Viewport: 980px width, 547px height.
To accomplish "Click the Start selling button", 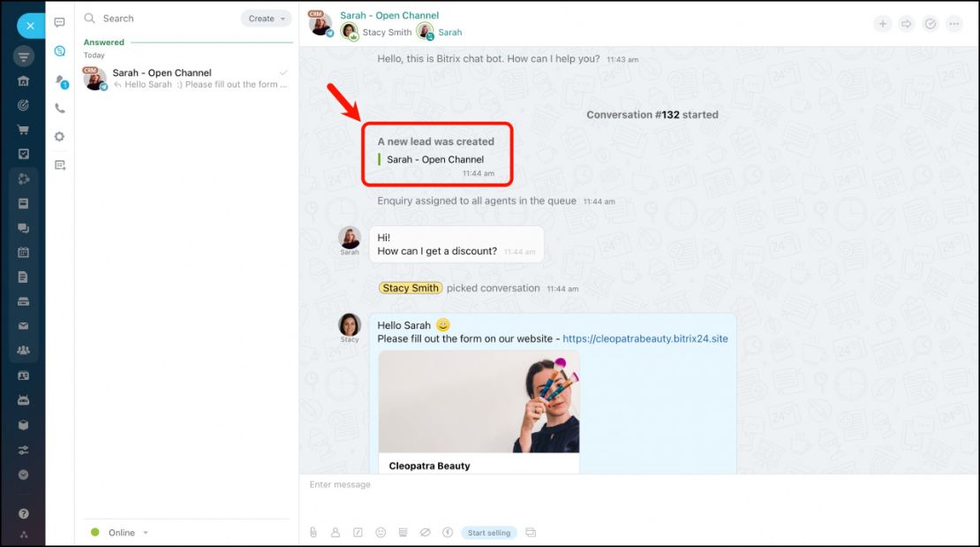I will 489,533.
